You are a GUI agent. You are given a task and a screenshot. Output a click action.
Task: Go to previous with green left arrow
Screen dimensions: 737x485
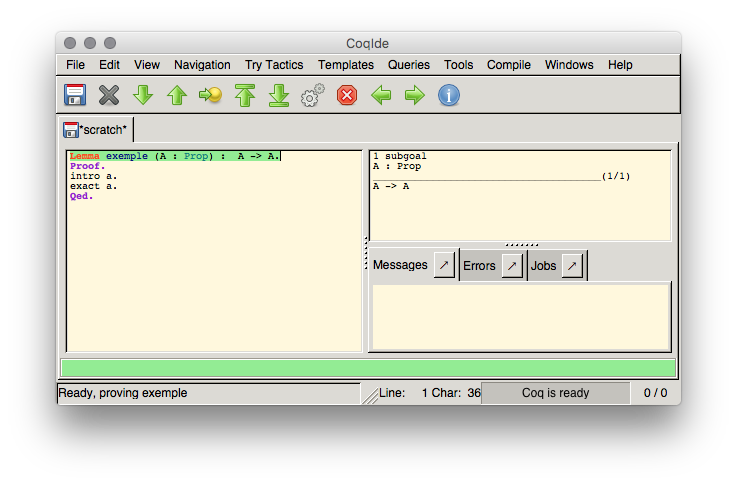[381, 95]
